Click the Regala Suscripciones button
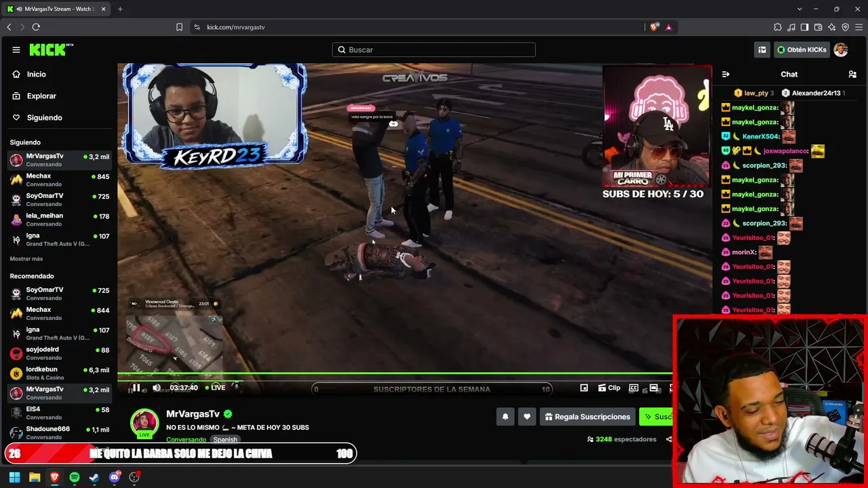Viewport: 868px width, 488px height. 587,417
